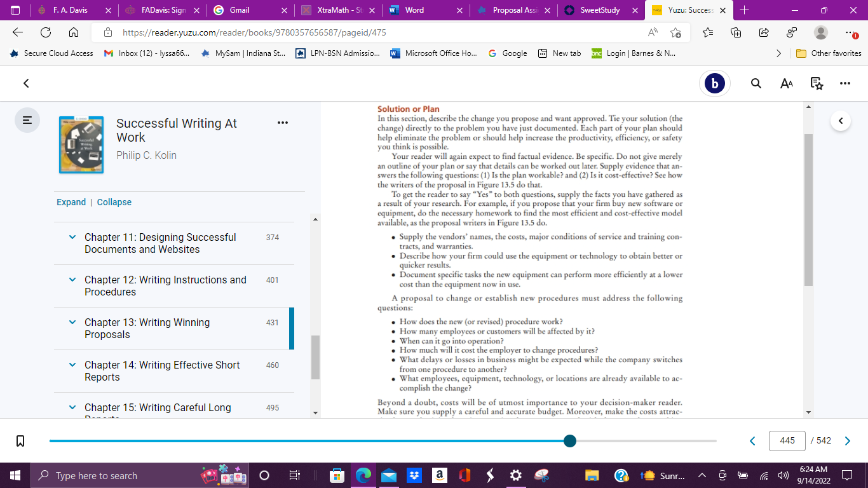Add this page to favorites star

point(675,32)
